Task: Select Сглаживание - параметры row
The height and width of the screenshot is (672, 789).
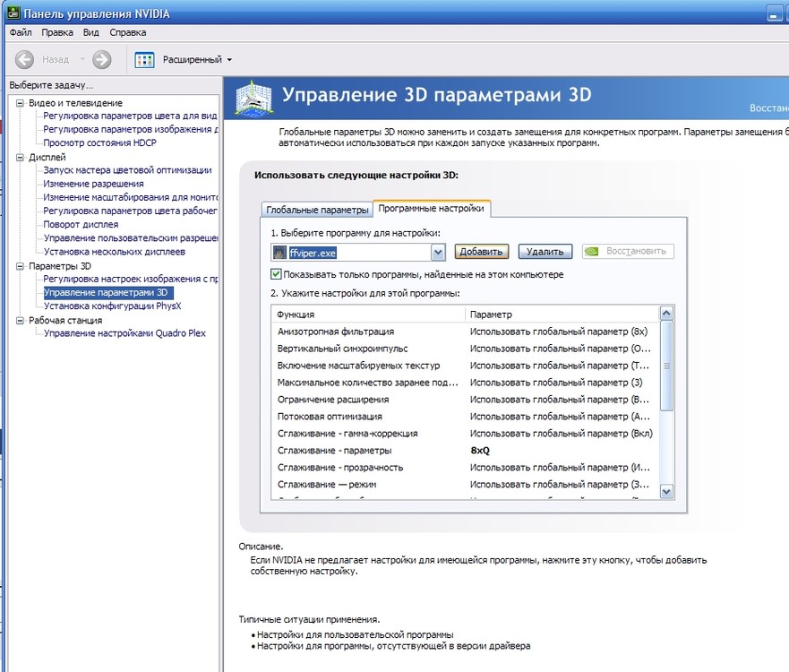Action: coord(465,451)
